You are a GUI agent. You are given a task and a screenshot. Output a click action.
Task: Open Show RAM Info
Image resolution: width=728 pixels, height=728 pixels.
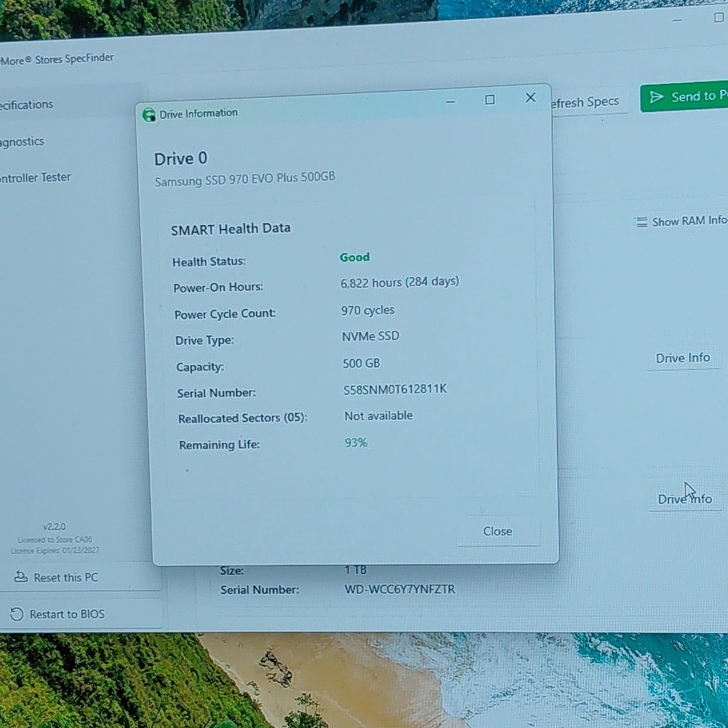coord(680,221)
